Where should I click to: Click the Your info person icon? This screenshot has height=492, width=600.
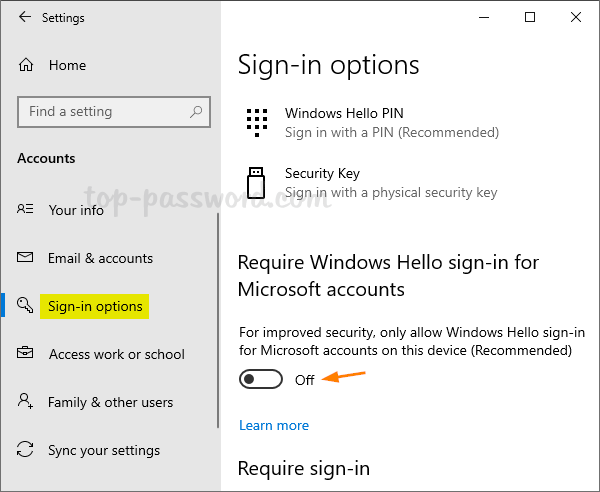point(26,210)
